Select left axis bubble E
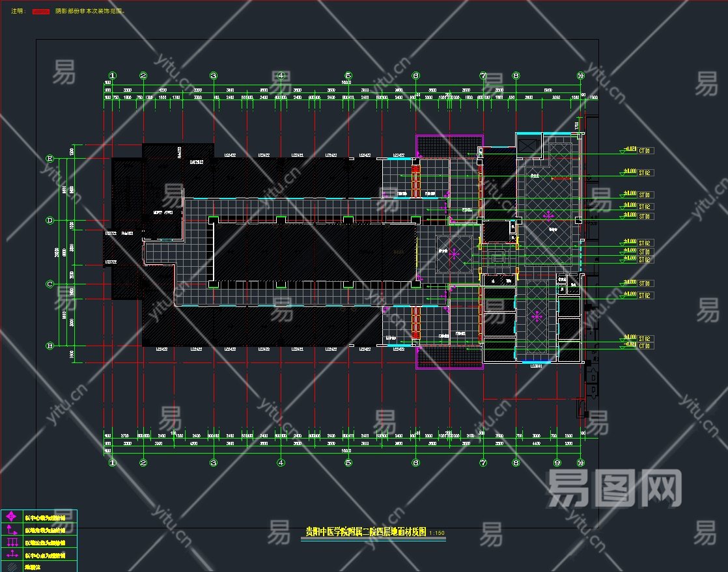 (50, 158)
